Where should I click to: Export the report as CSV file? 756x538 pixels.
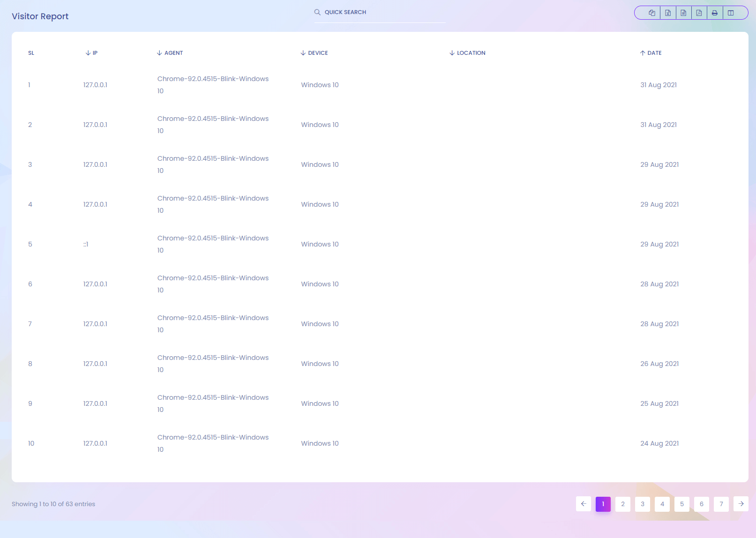[683, 13]
